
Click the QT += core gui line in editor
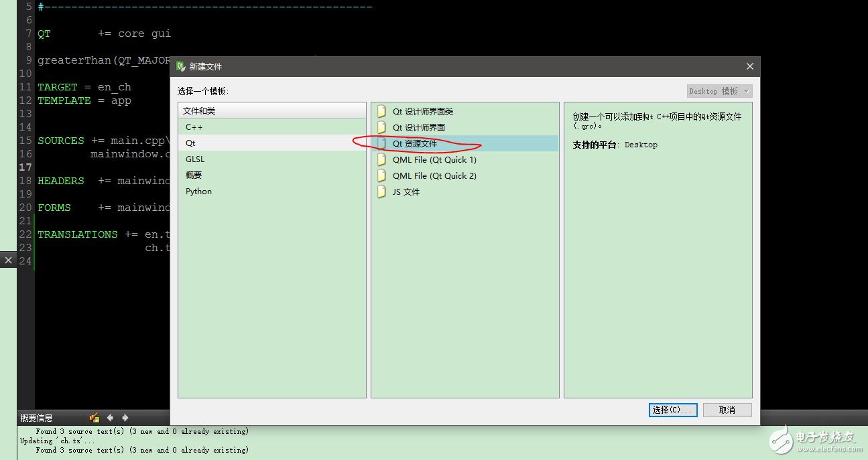105,33
